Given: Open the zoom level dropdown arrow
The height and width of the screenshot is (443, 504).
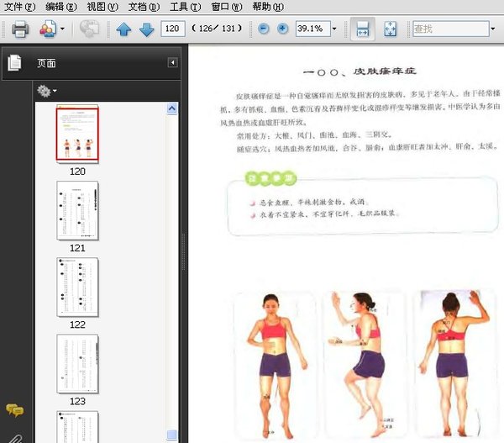Looking at the screenshot, I should pos(334,29).
